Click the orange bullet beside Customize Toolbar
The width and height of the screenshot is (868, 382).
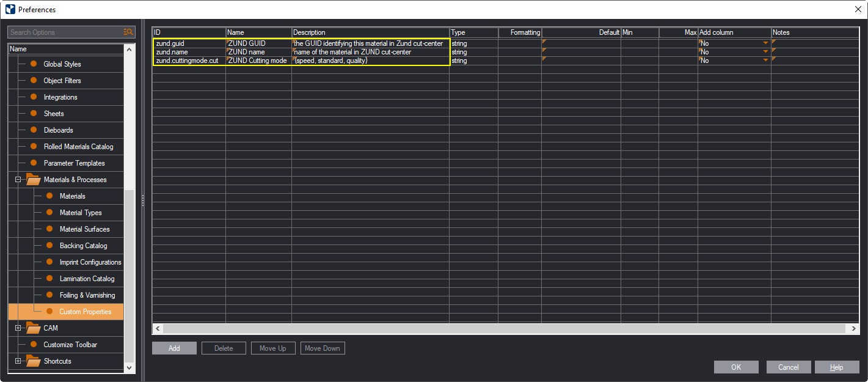coord(34,345)
